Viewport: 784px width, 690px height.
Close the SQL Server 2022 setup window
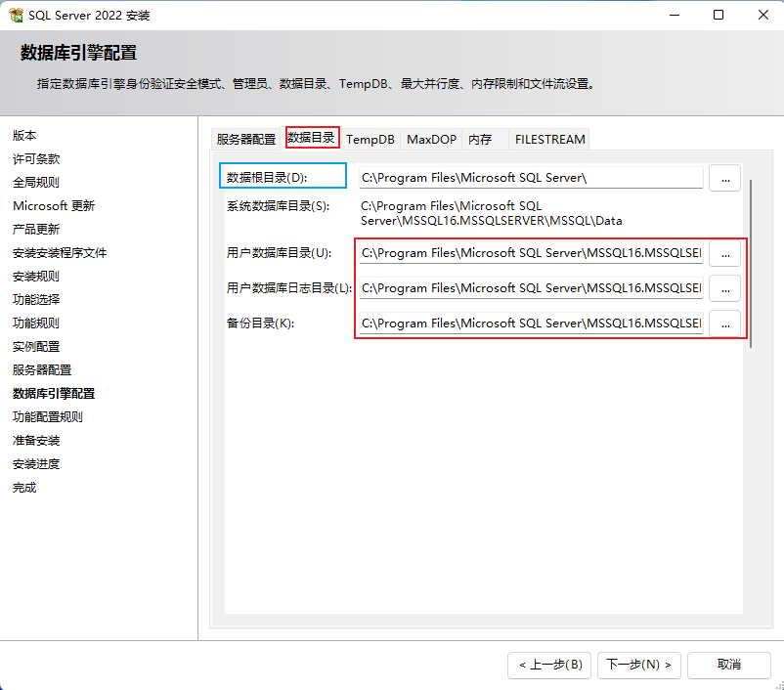pyautogui.click(x=763, y=15)
